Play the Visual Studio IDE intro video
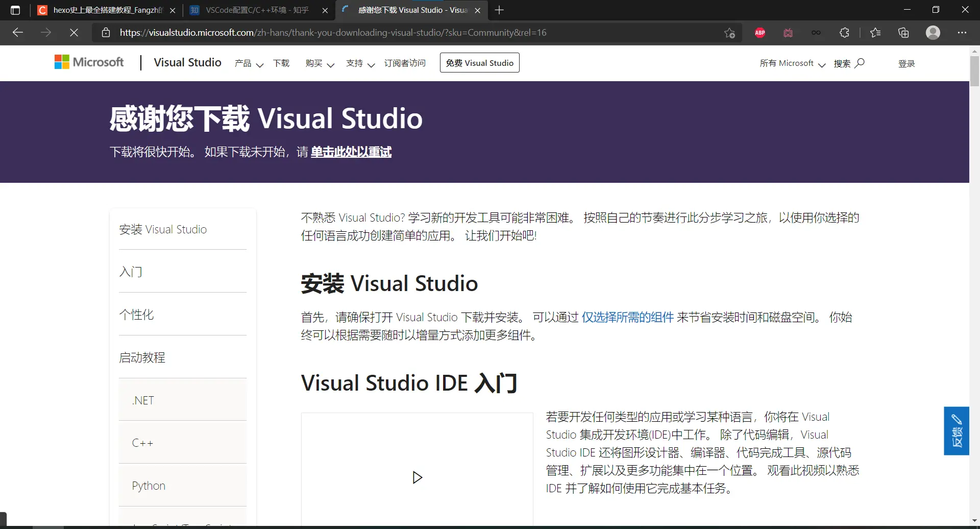The width and height of the screenshot is (980, 529). pyautogui.click(x=417, y=477)
